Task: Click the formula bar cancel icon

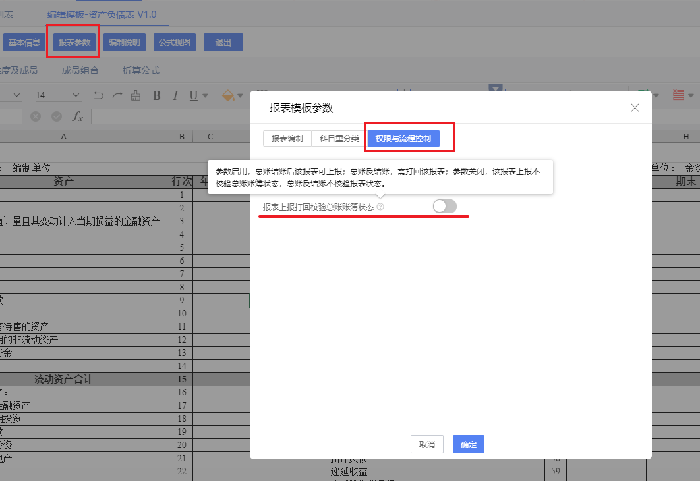Action: 37,116
